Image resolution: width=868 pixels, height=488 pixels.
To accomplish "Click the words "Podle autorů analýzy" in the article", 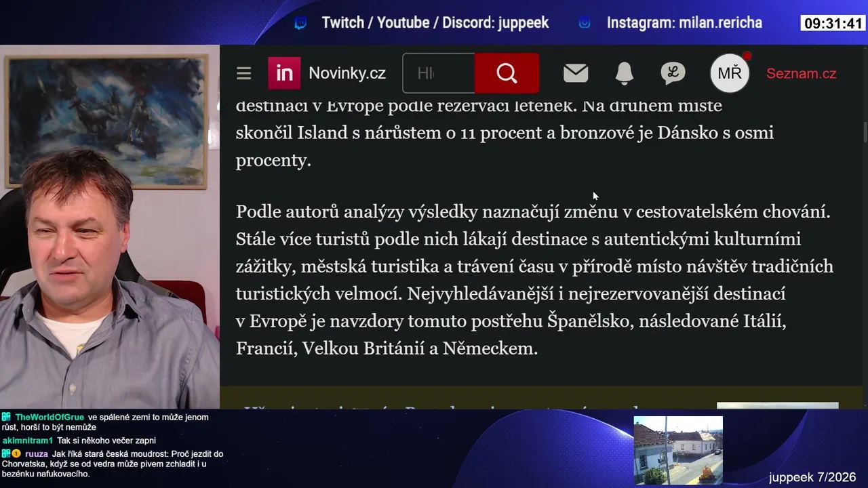I will [320, 212].
